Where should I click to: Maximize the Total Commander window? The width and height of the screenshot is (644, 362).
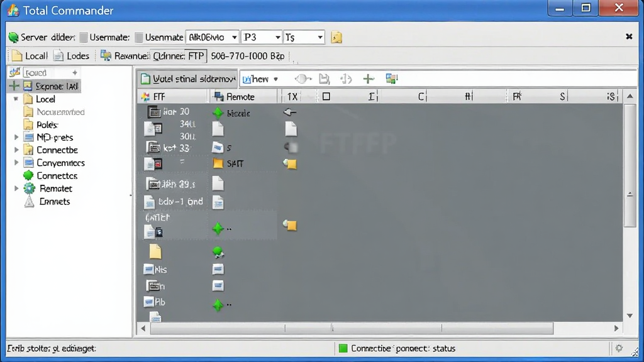pos(586,8)
